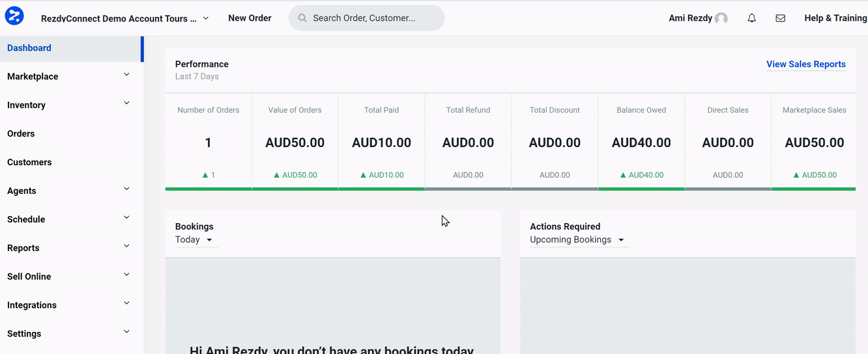Open Reports in the sidebar
The width and height of the screenshot is (868, 354).
point(23,249)
